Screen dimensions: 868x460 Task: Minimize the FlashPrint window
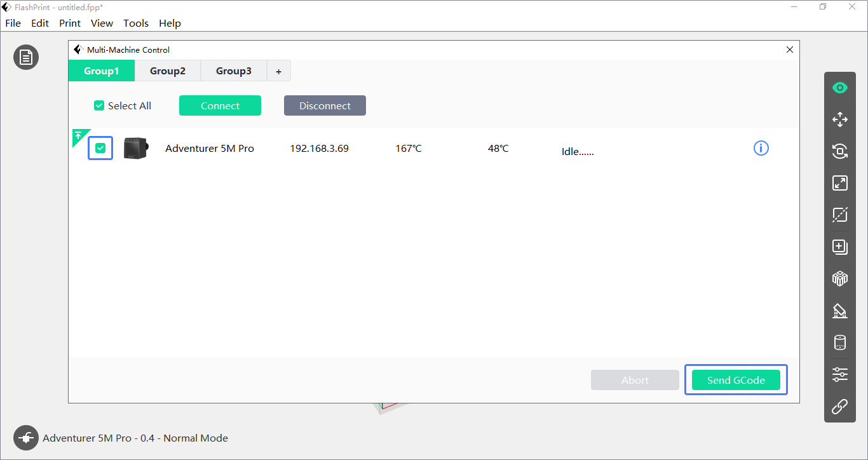coord(795,7)
